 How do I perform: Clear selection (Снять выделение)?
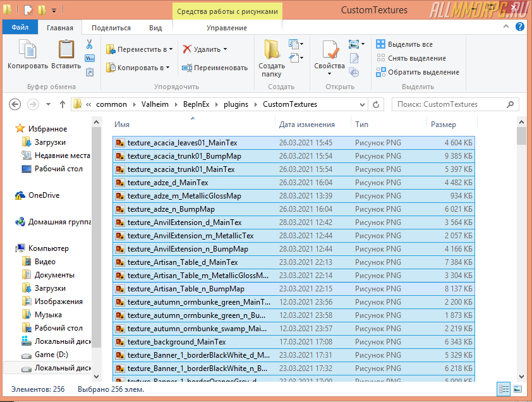point(411,58)
